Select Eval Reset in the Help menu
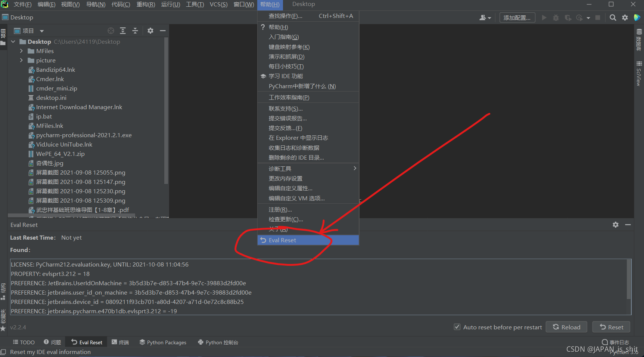 tap(282, 240)
